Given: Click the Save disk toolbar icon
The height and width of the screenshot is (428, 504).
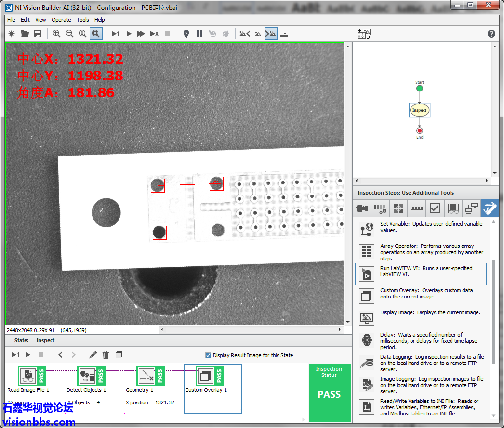Looking at the screenshot, I should pyautogui.click(x=38, y=34).
